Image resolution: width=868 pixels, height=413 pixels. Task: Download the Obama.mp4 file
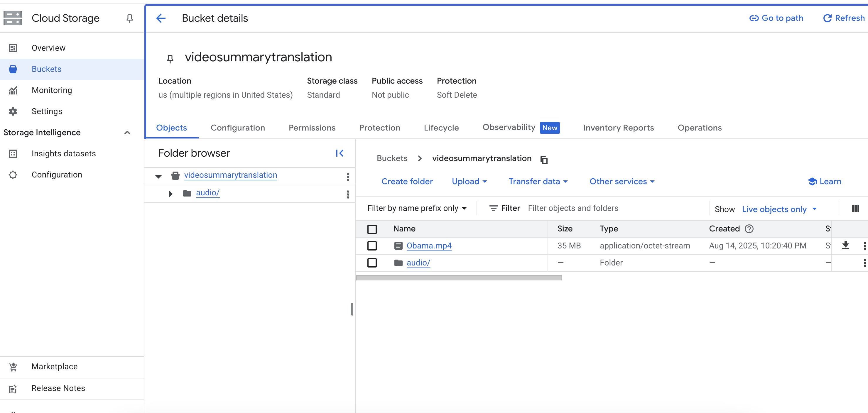tap(845, 246)
